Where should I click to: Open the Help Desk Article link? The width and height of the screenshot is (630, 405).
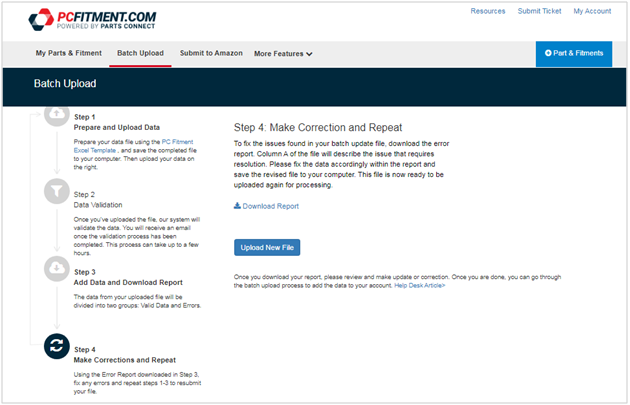[419, 286]
